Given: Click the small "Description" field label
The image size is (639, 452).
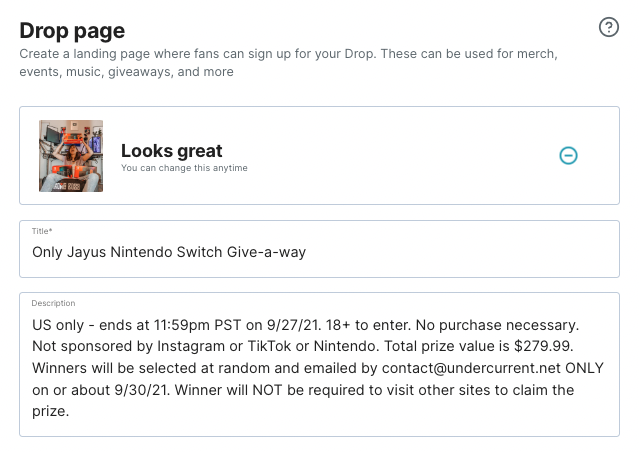Looking at the screenshot, I should click(55, 303).
